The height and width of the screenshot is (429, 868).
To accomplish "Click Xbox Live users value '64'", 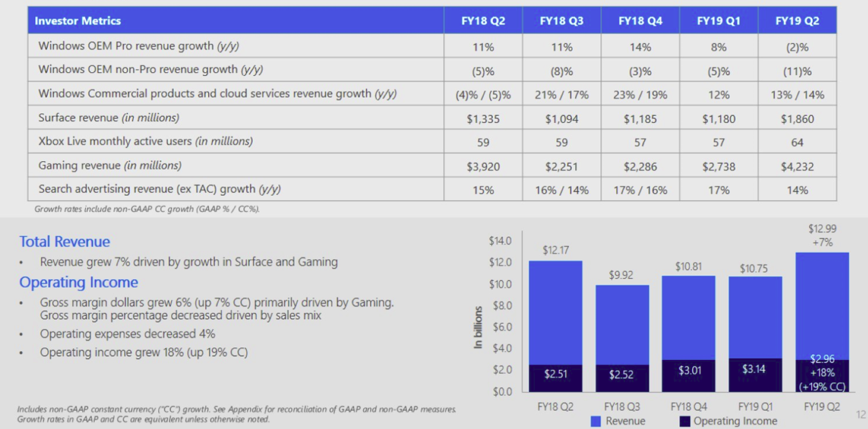I will coord(797,143).
